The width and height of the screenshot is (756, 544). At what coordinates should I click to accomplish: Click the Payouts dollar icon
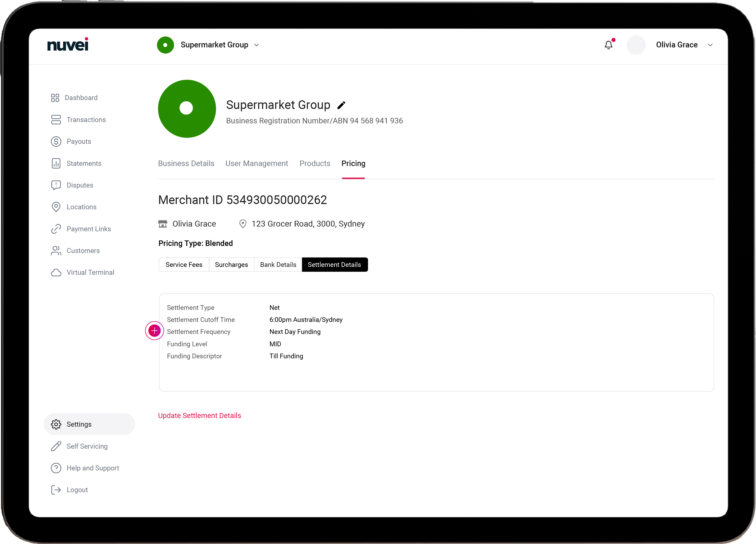click(x=56, y=141)
